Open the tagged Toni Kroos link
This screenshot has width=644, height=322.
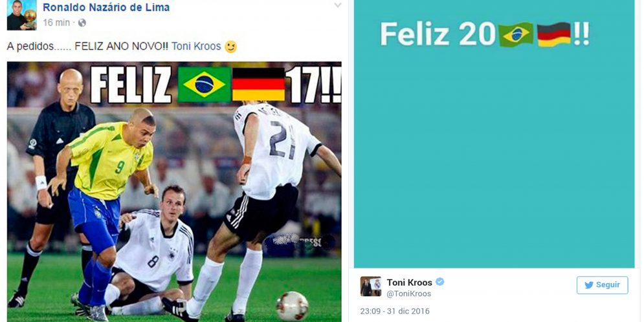click(x=196, y=47)
